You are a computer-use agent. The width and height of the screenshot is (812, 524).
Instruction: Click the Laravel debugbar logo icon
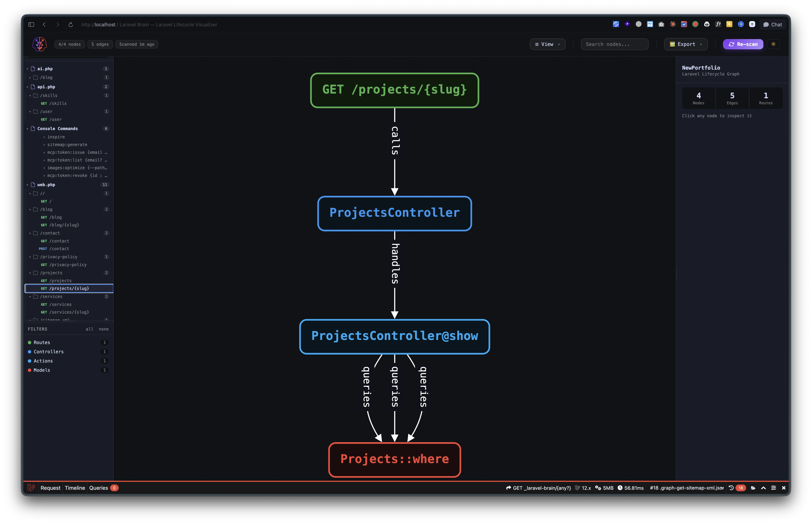(x=31, y=488)
